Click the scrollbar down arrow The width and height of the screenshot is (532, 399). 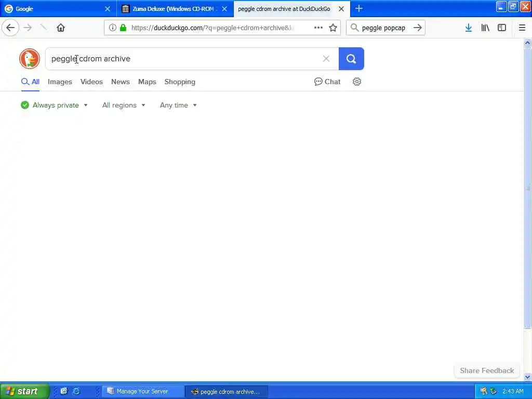(527, 377)
